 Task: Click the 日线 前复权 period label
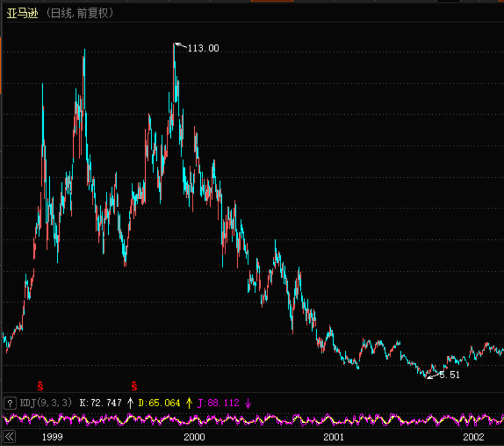[80, 13]
